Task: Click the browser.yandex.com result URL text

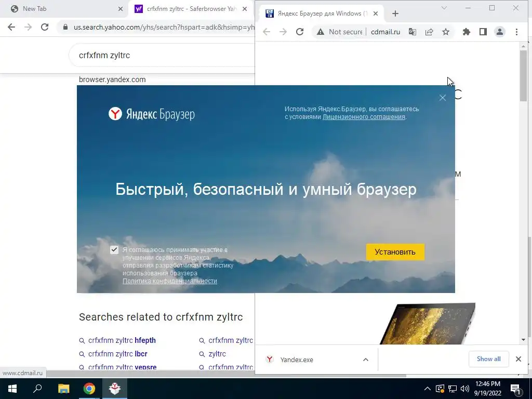Action: click(x=112, y=79)
